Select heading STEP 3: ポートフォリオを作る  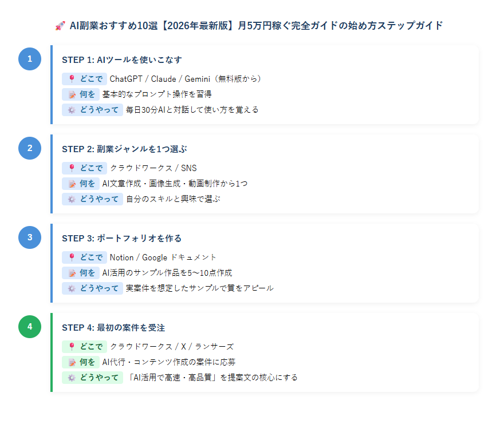122,238
